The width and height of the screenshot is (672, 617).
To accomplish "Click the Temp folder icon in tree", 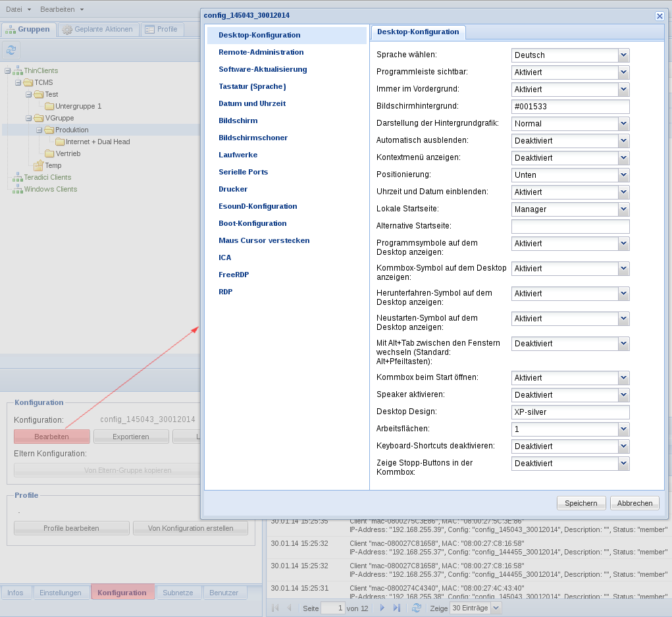I will [38, 165].
